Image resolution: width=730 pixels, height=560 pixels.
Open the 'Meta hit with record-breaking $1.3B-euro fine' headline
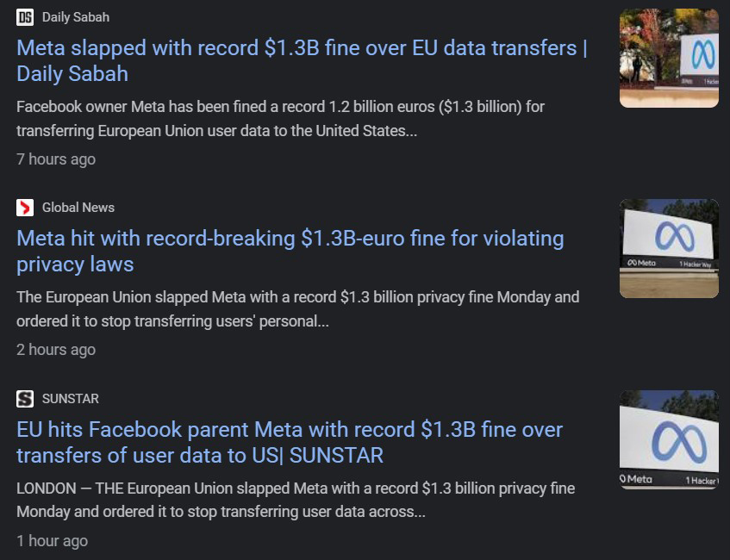coord(290,252)
